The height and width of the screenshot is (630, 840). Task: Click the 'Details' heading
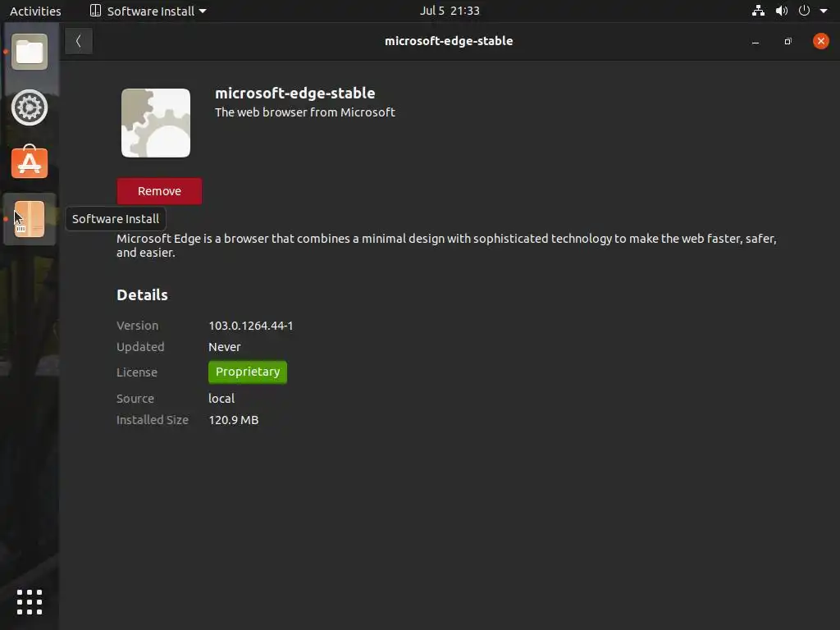[x=142, y=295]
